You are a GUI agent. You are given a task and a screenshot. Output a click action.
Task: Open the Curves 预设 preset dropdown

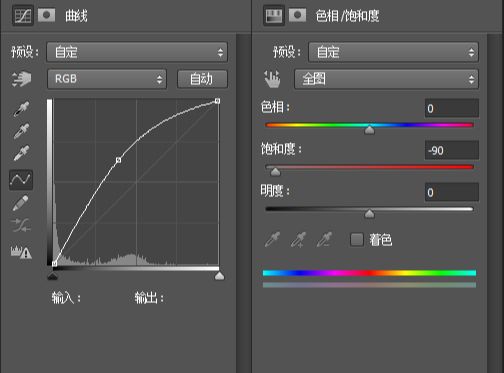click(137, 52)
